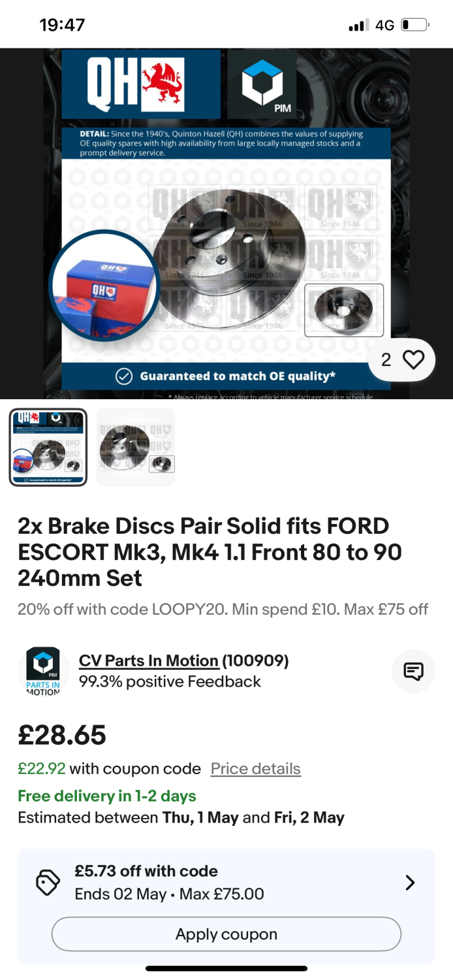Tap the heart watchlist icon
Image resolution: width=453 pixels, height=980 pixels.
tap(413, 360)
